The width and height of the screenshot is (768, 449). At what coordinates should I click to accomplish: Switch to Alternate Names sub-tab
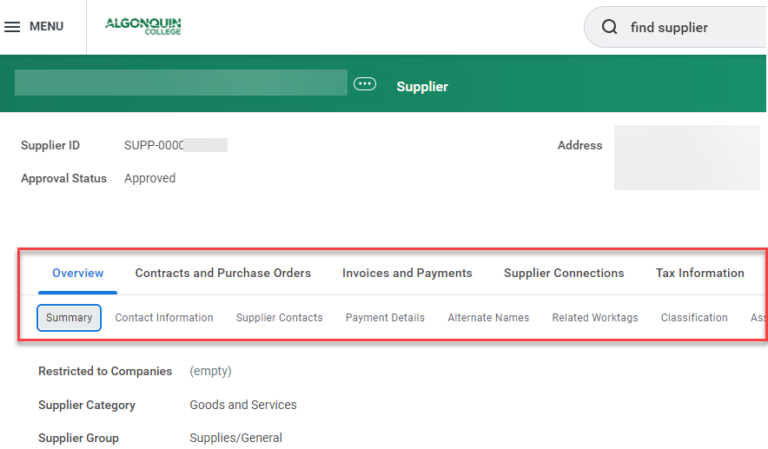point(488,318)
